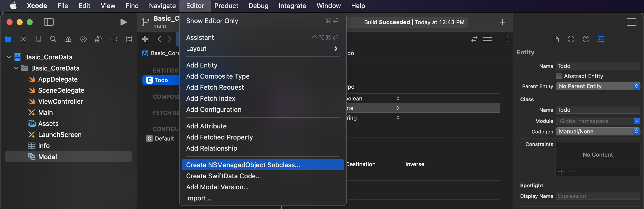Open the Bookmark navigator
The width and height of the screenshot is (644, 209).
click(x=38, y=39)
